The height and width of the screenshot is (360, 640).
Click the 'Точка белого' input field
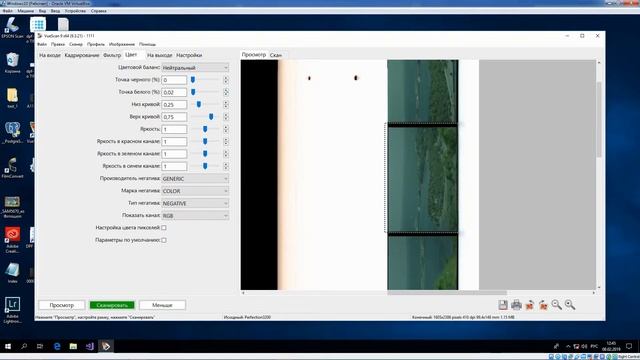(174, 92)
